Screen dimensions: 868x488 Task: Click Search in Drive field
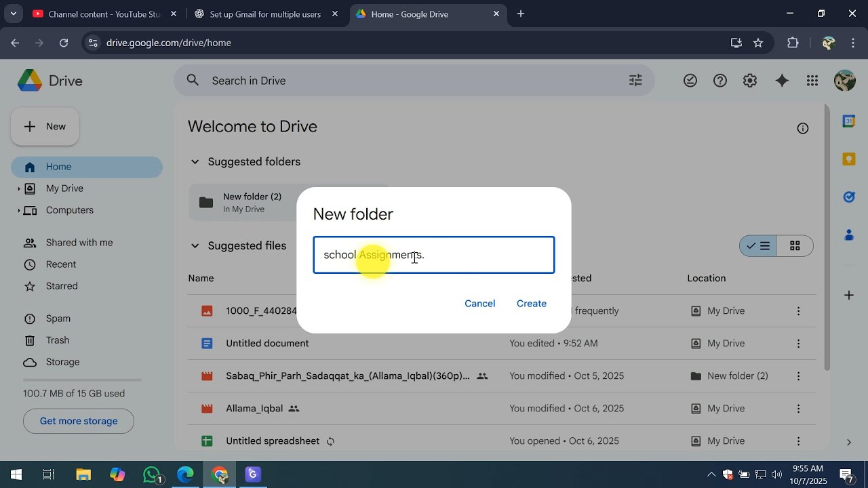(414, 81)
